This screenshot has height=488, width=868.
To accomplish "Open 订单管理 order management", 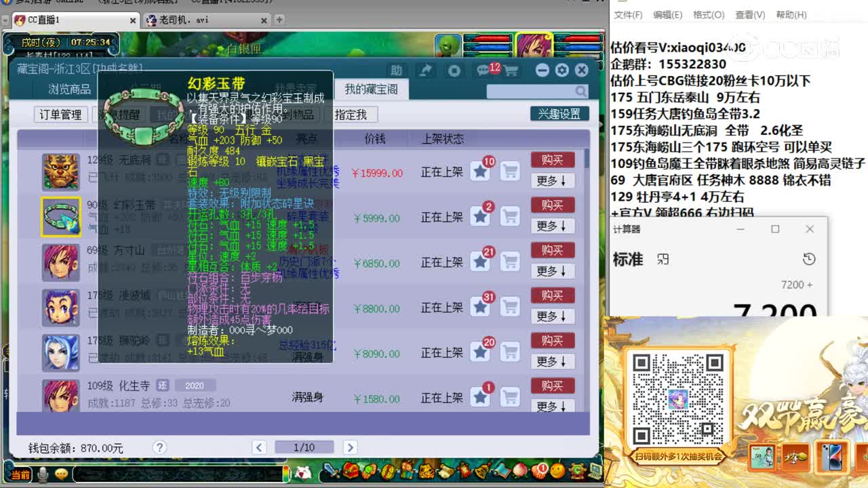I will (60, 115).
